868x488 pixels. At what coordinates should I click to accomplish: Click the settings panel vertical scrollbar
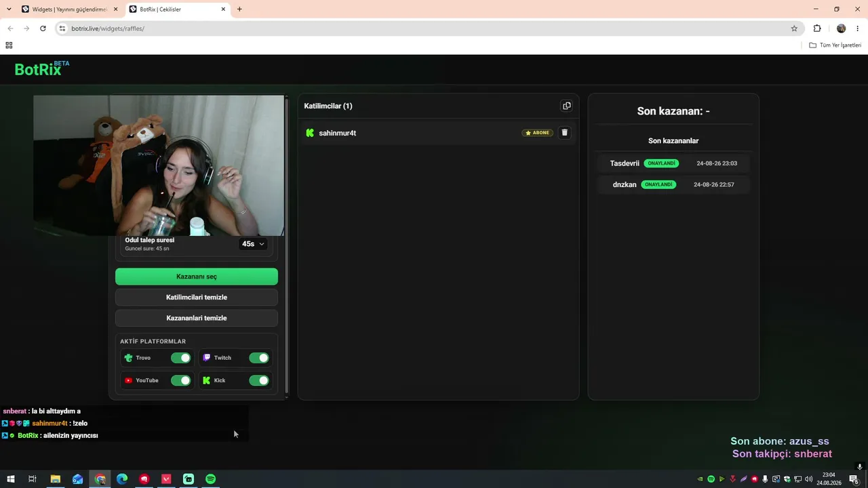(x=287, y=247)
